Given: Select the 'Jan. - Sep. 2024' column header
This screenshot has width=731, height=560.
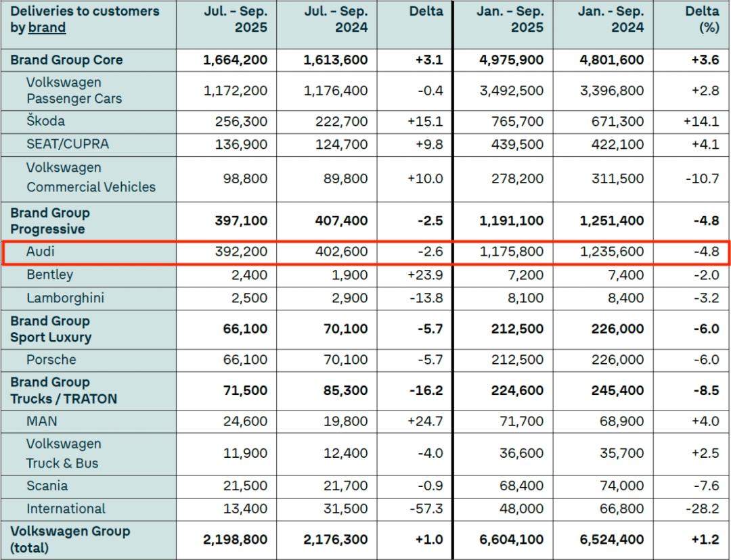Looking at the screenshot, I should click(x=611, y=19).
